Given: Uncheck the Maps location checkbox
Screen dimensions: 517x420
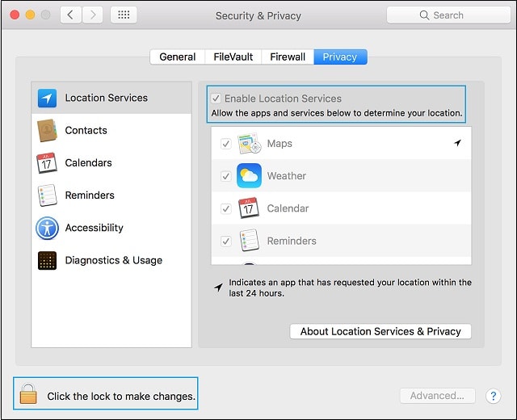Looking at the screenshot, I should [x=226, y=144].
